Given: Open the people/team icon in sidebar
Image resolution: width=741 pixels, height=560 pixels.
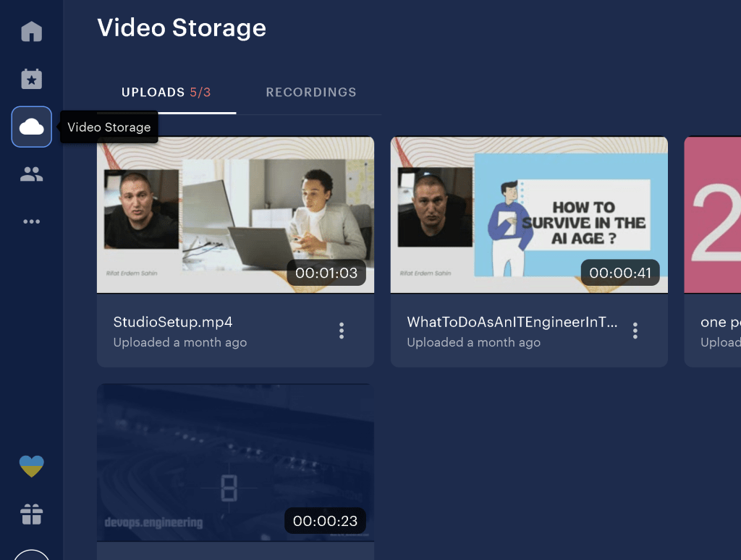Looking at the screenshot, I should coord(32,174).
